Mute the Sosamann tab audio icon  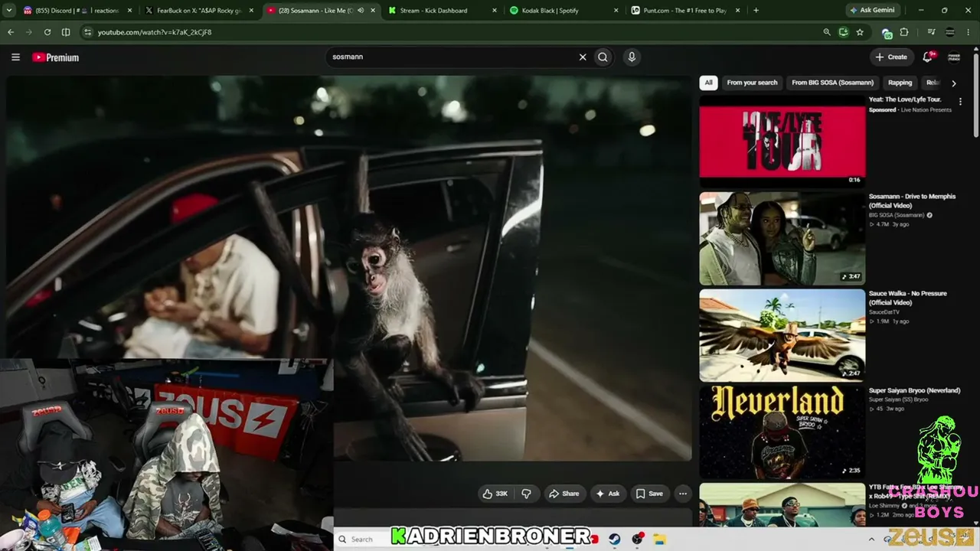pos(361,11)
